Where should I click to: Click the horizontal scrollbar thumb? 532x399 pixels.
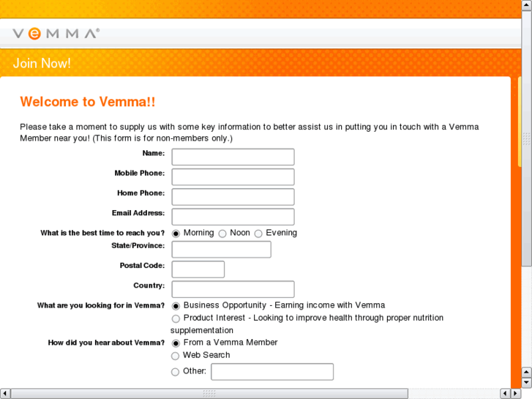tap(209, 394)
